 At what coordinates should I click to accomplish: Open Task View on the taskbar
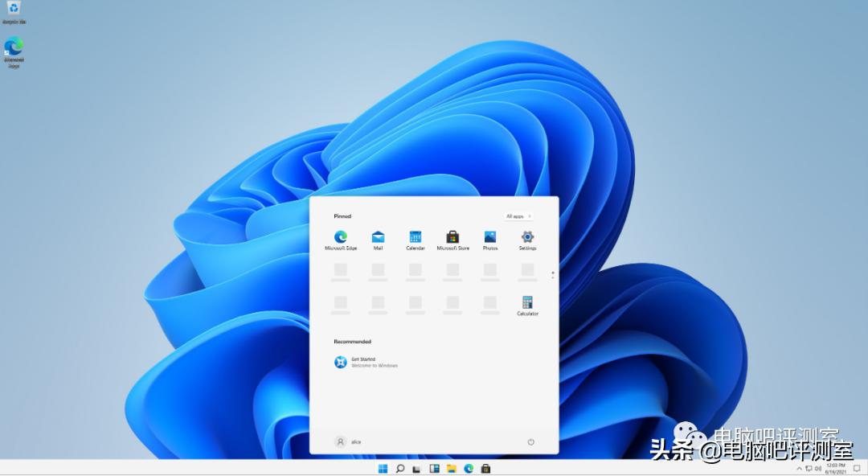pyautogui.click(x=417, y=468)
